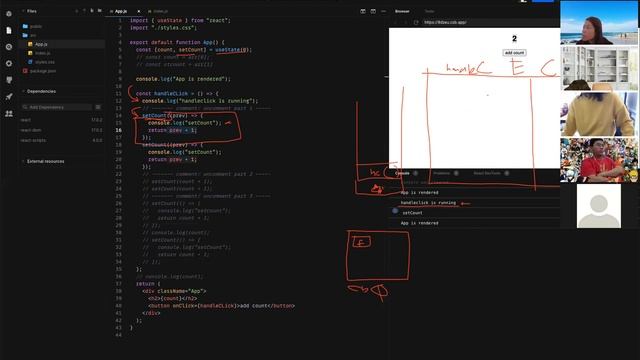
Task: Click the new file icon in Files header
Action: pyautogui.click(x=92, y=11)
